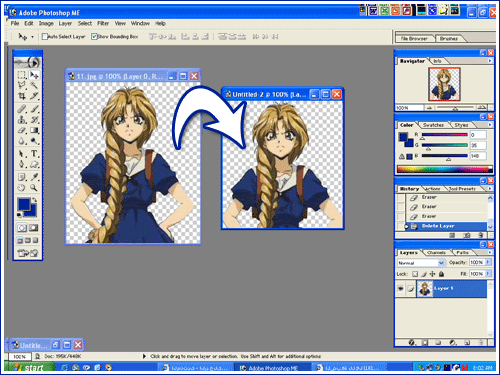Click the foreground color swatch in toolbox
Screen dimensions: 500x375
coord(23,204)
